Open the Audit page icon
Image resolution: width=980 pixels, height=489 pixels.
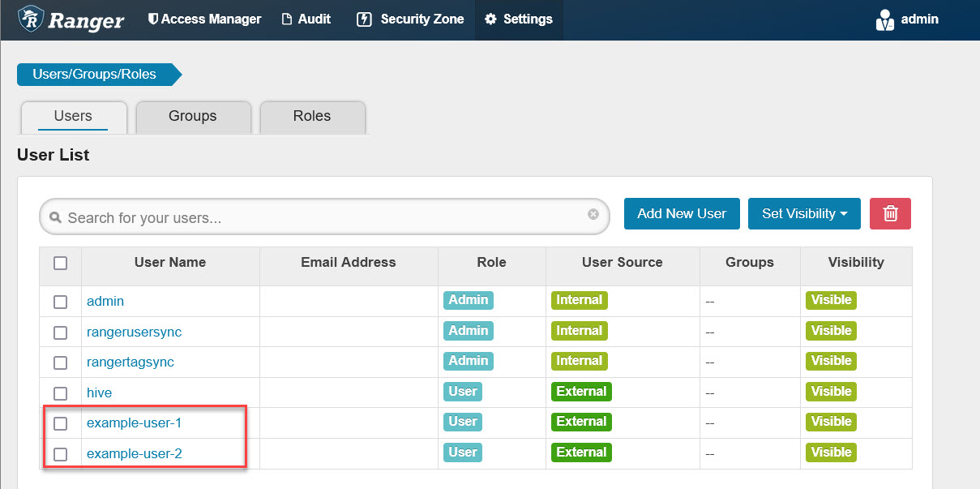point(287,19)
